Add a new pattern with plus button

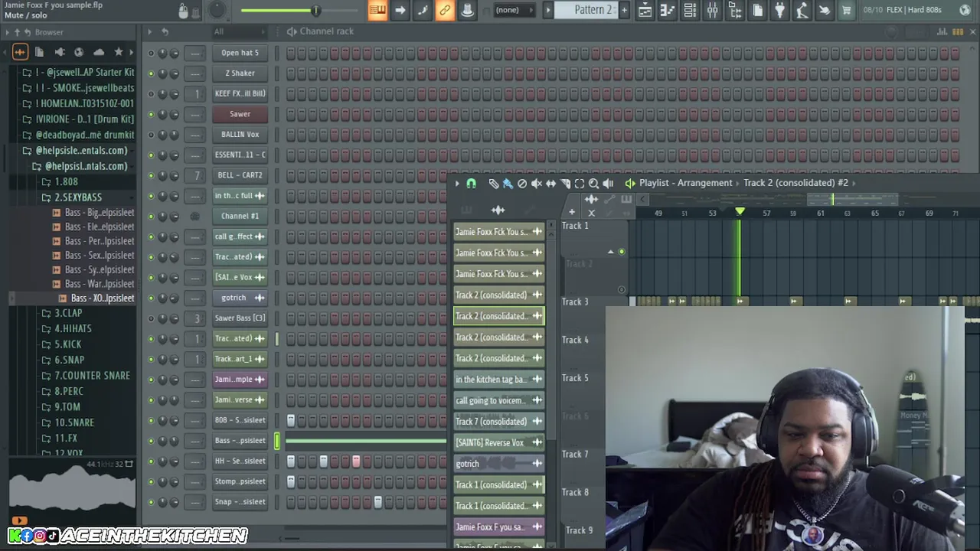point(624,10)
